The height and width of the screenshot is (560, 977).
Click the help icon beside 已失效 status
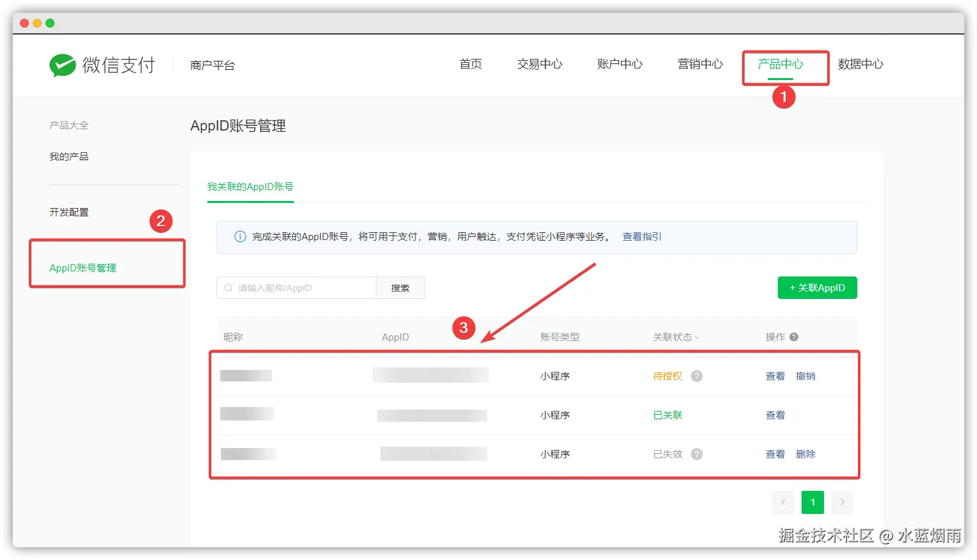[x=697, y=454]
